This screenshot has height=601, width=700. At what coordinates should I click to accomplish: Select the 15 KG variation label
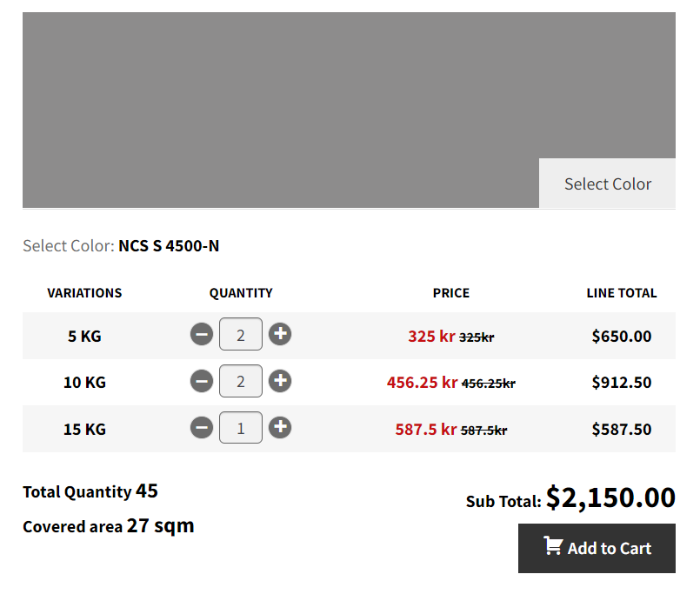[84, 429]
